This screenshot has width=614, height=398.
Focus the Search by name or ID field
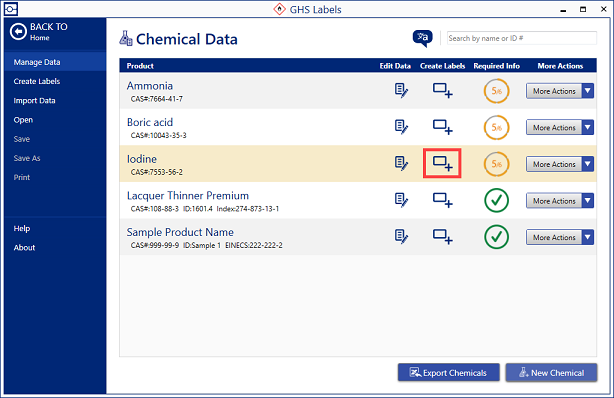tap(522, 38)
